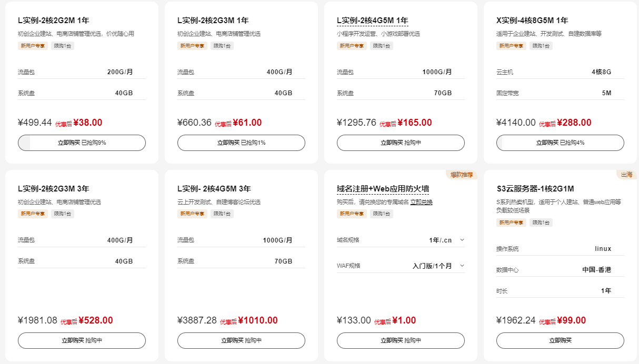The height and width of the screenshot is (364, 639).
Task: Click the 出海 corner badge
Action: (x=626, y=175)
